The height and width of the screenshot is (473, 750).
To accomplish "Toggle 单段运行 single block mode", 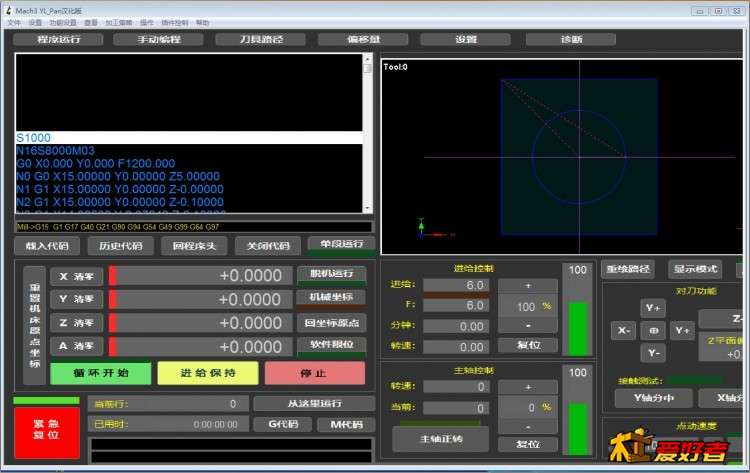I will pos(342,245).
